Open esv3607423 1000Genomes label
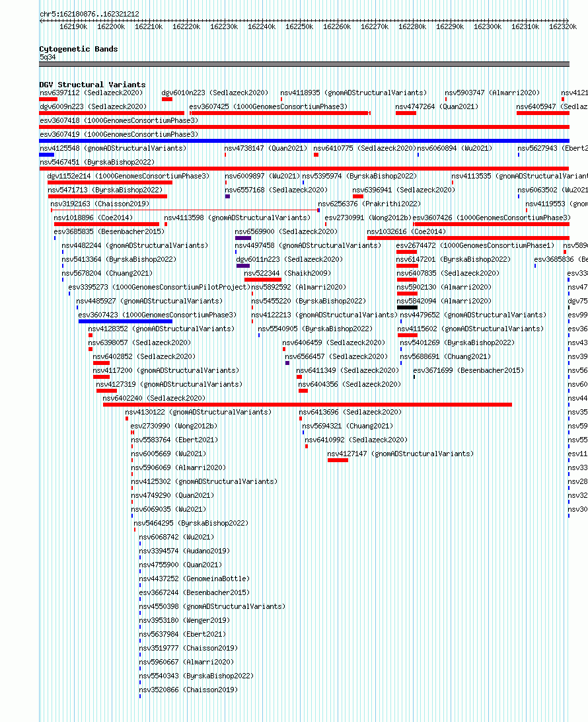This screenshot has height=722, width=588. [x=157, y=315]
